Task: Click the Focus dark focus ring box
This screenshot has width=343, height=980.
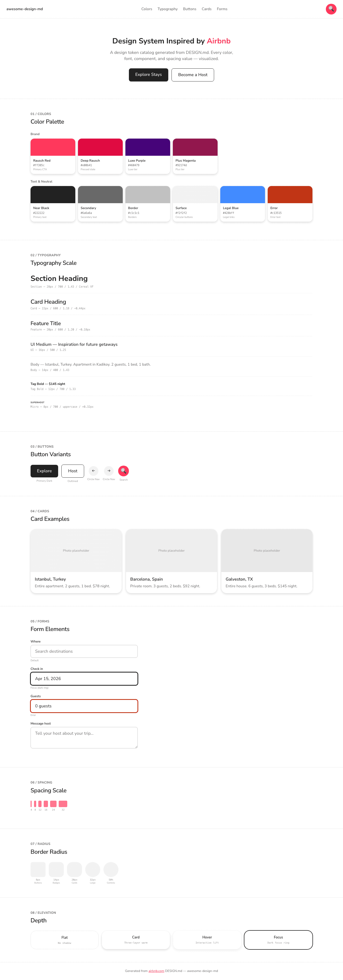Action: click(x=278, y=940)
